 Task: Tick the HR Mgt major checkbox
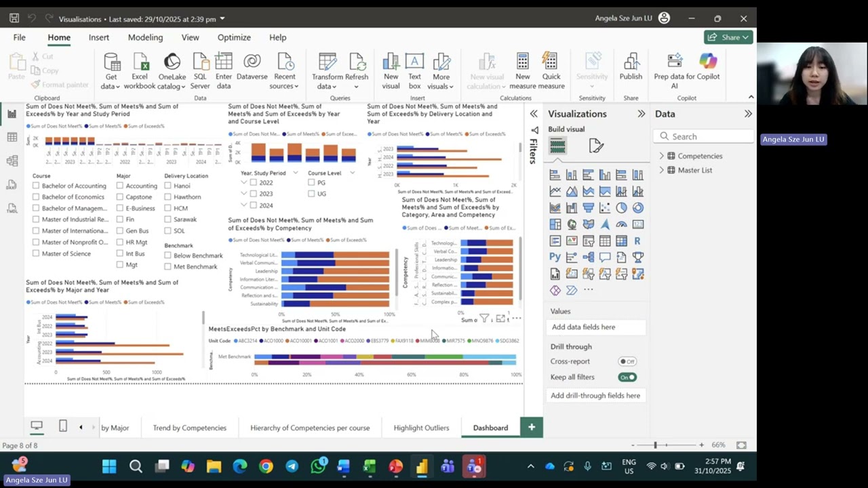tap(119, 242)
